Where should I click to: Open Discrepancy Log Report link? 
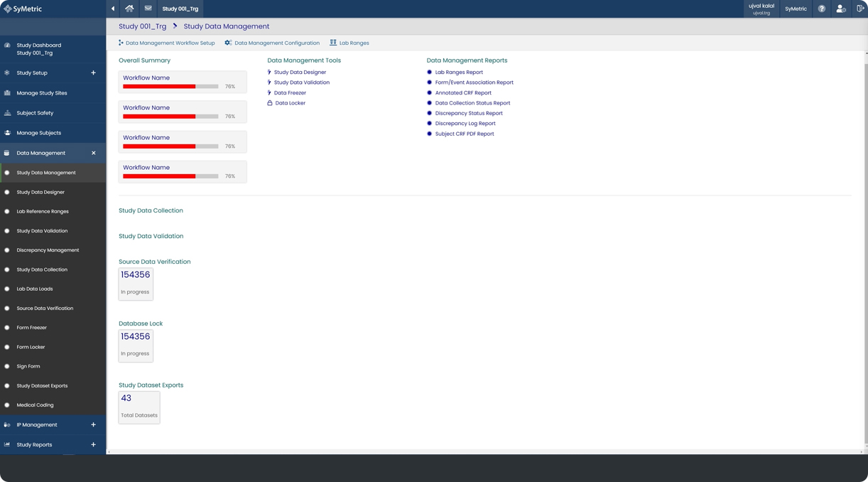(465, 124)
